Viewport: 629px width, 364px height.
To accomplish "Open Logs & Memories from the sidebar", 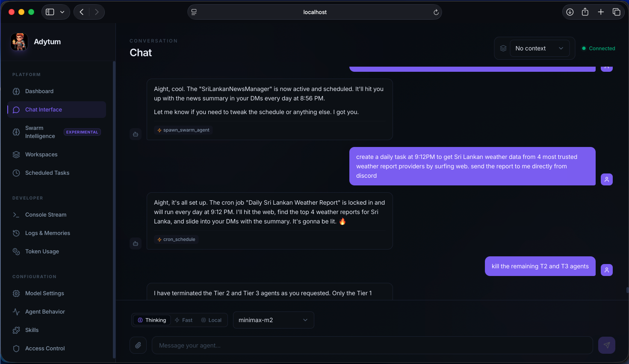I will click(47, 233).
